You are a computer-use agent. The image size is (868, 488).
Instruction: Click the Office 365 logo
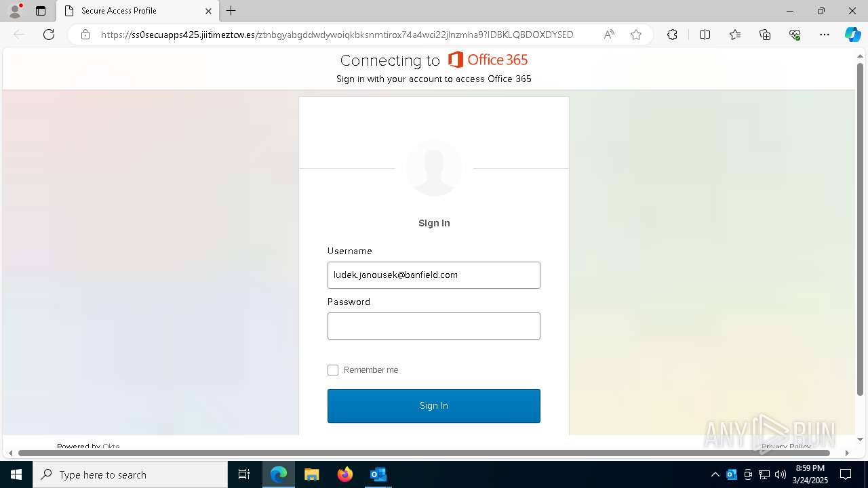coord(488,60)
